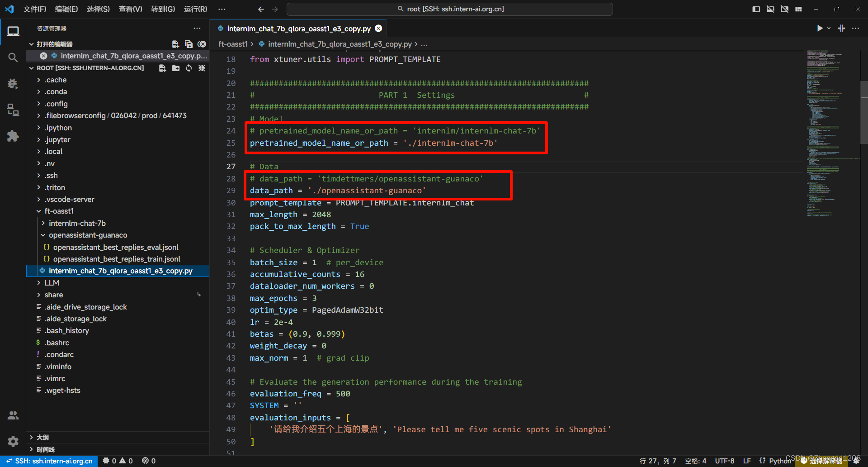Image resolution: width=868 pixels, height=467 pixels.
Task: Open the Edit menu
Action: click(x=66, y=9)
